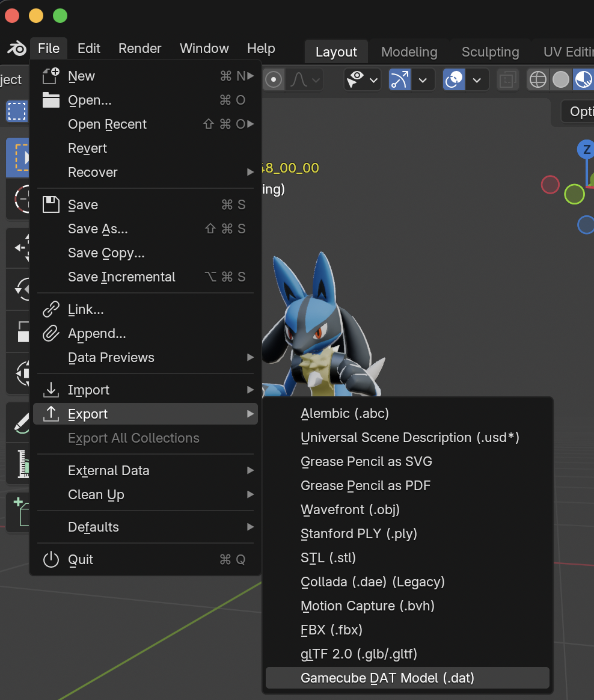This screenshot has height=700, width=594.
Task: Choose Save Incremental menu entry
Action: coord(145,277)
